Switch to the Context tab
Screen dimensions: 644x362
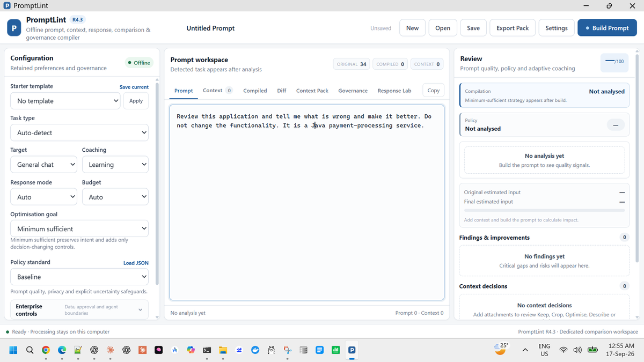point(217,91)
